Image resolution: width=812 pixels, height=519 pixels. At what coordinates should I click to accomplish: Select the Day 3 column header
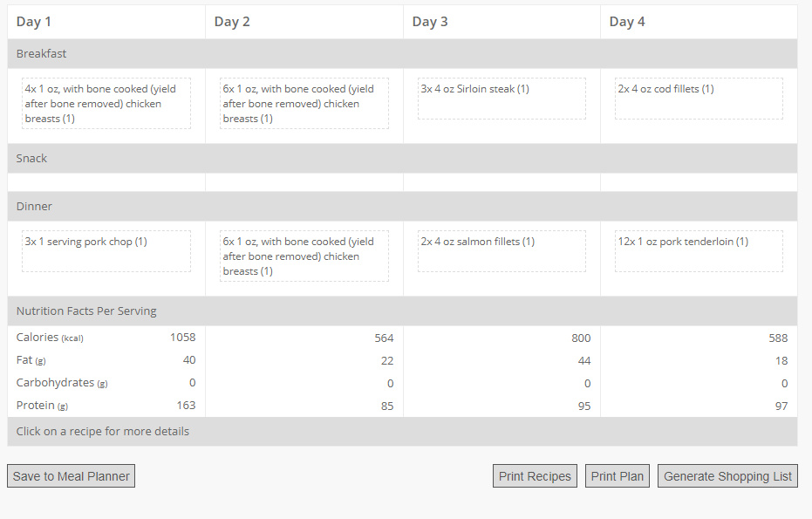pos(502,22)
